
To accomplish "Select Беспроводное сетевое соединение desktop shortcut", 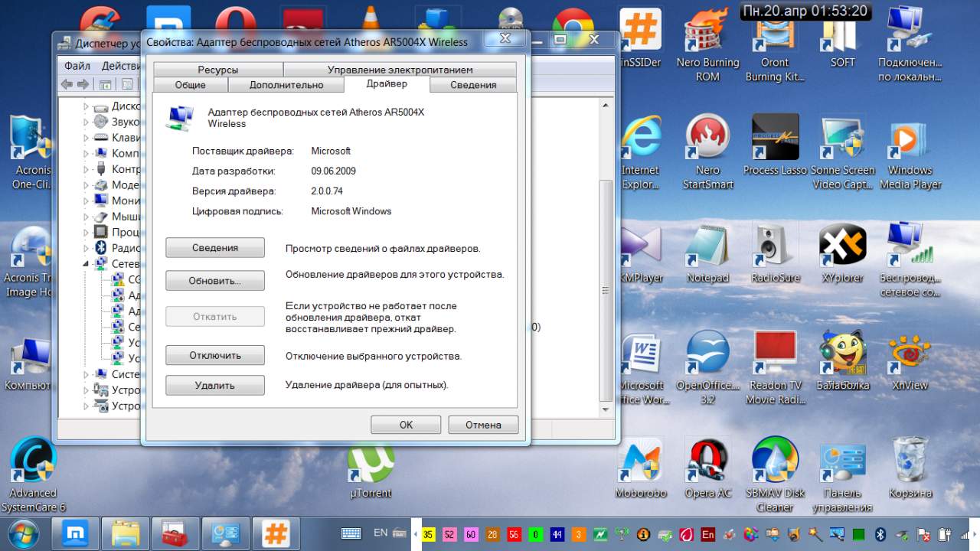I will point(910,260).
